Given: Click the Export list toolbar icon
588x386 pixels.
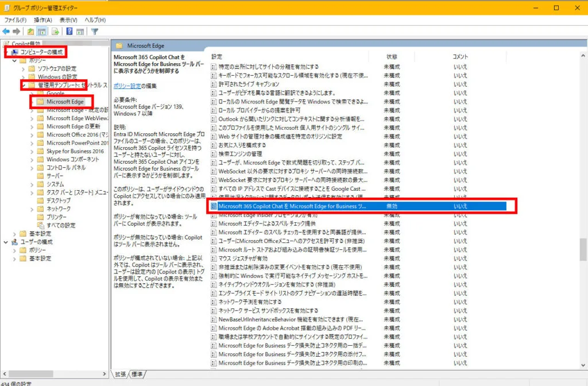Looking at the screenshot, I should tap(55, 32).
